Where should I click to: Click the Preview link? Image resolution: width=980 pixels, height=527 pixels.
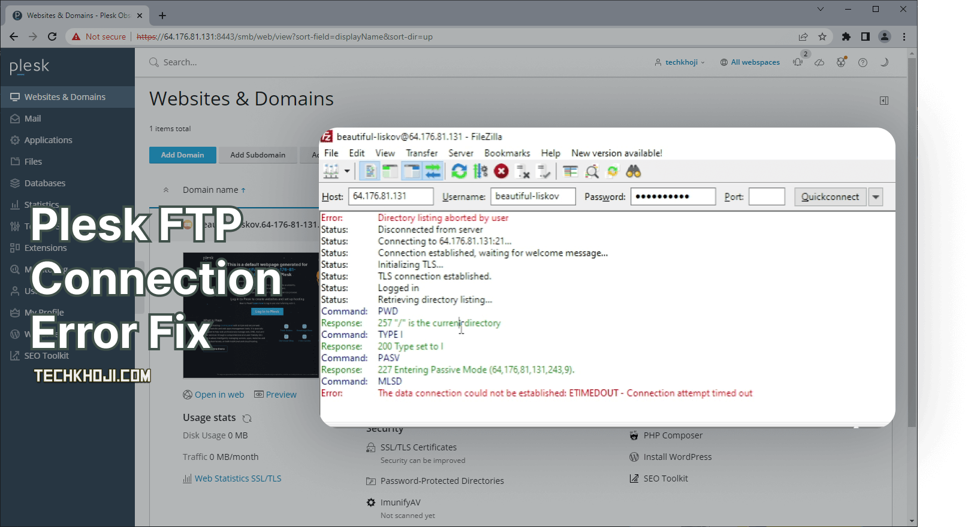pos(275,395)
